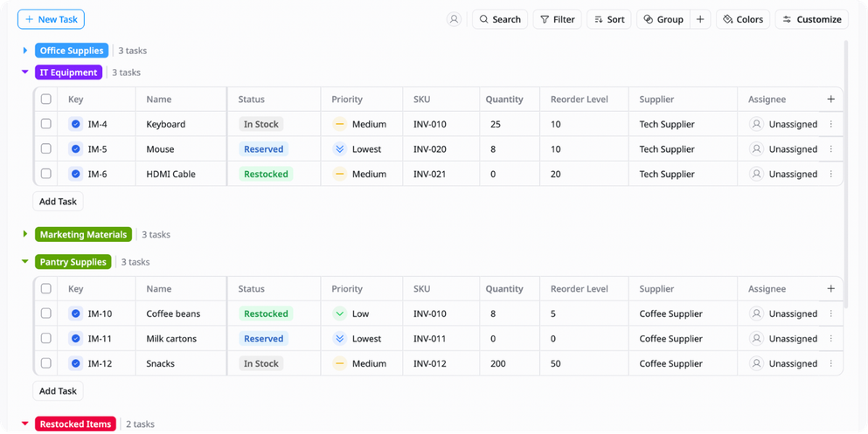Click the IM-5 task type icon

tap(76, 148)
